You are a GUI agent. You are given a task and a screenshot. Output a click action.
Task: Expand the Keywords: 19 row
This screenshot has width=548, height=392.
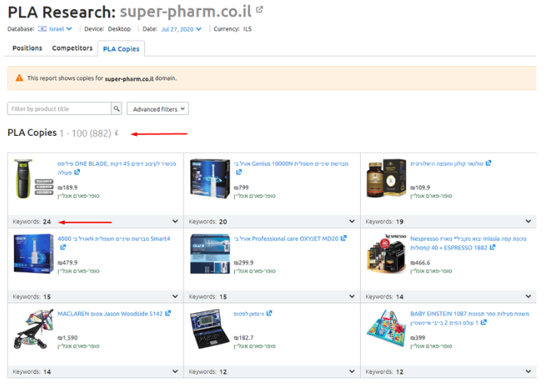tap(528, 221)
